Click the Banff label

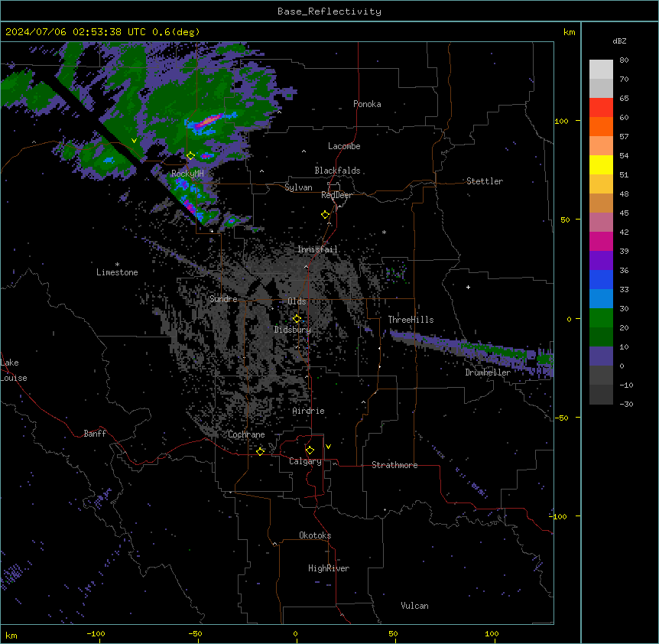(x=95, y=434)
